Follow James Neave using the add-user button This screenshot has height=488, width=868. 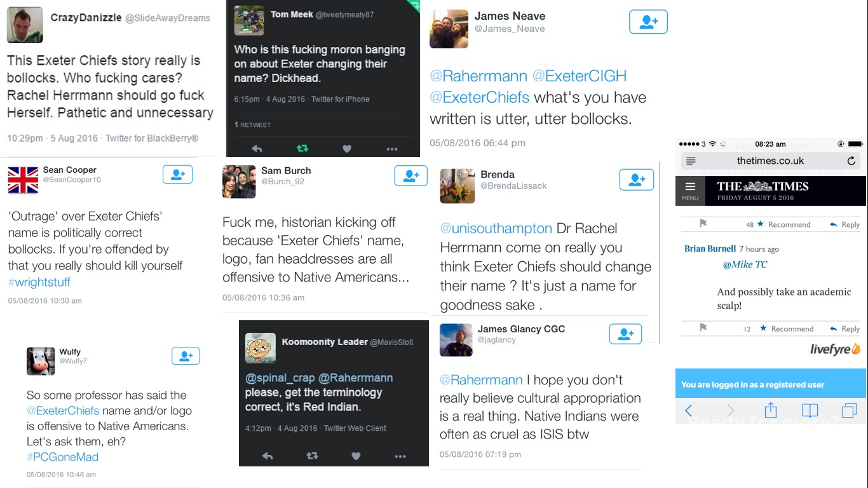click(648, 22)
